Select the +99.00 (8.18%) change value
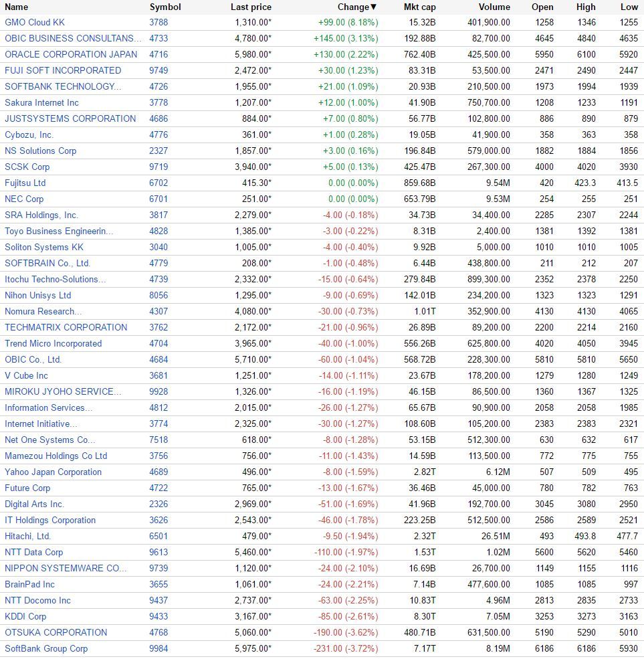The height and width of the screenshot is (659, 644). [x=348, y=22]
